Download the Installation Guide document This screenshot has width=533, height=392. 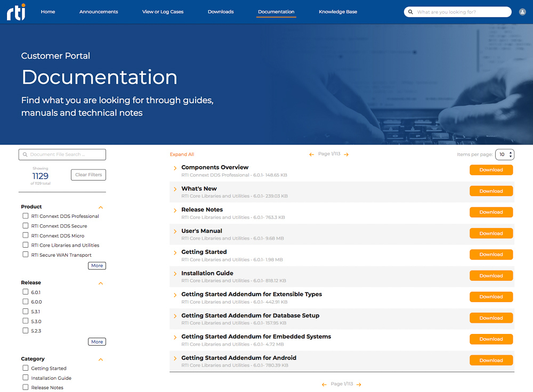pos(491,275)
